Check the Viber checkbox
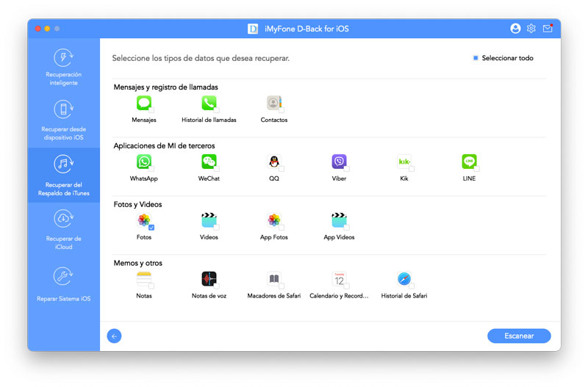588x387 pixels. 346,169
